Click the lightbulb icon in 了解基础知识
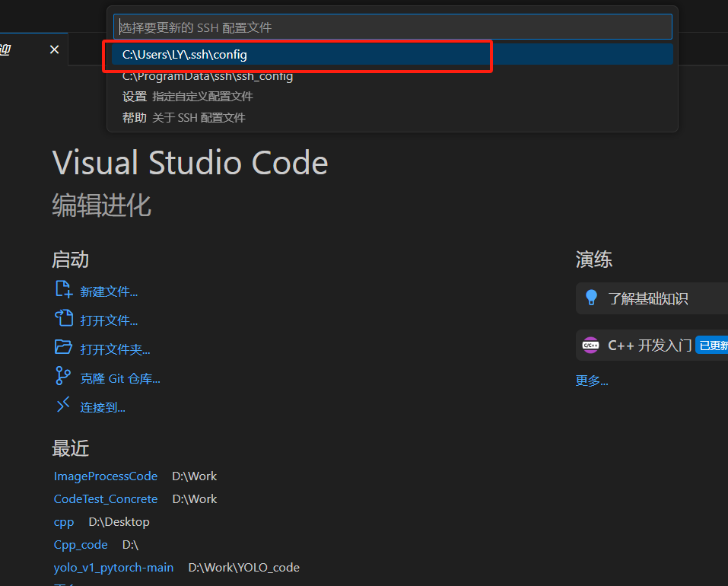This screenshot has width=728, height=586. pyautogui.click(x=591, y=298)
